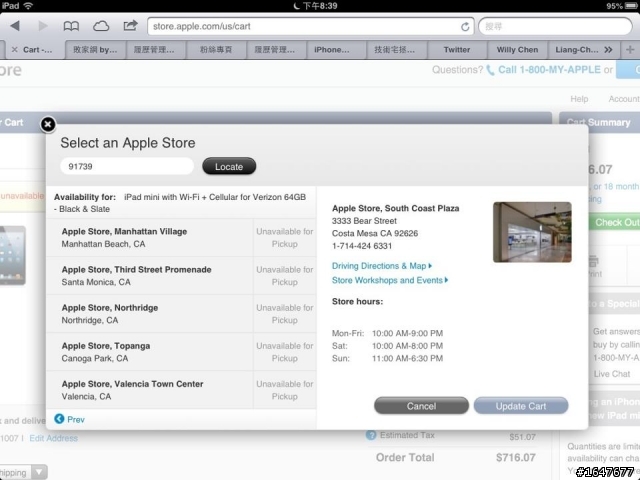Tap the Wi-Fi icon in status bar
Viewport: 640px width, 480px height.
[28, 6]
